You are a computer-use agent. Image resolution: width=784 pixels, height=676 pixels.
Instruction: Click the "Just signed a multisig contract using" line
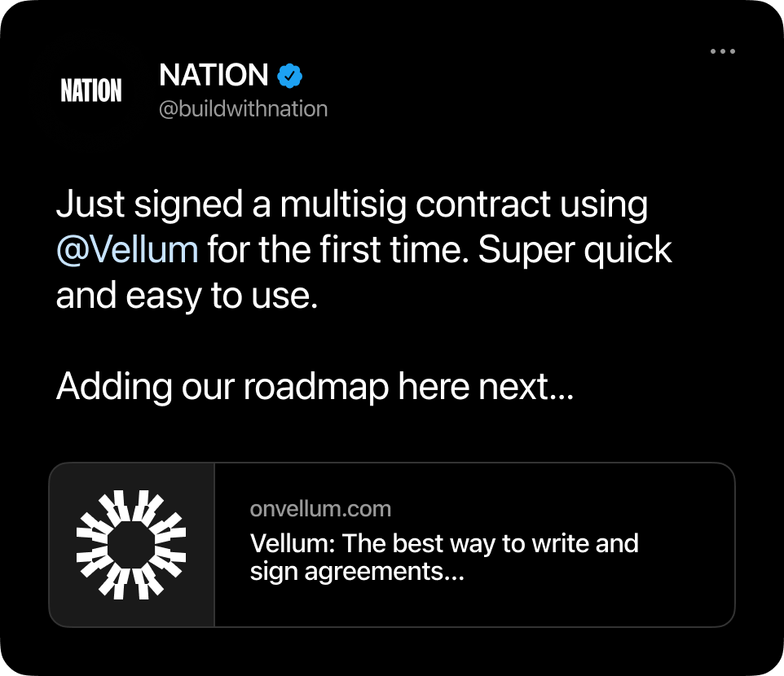pos(351,204)
